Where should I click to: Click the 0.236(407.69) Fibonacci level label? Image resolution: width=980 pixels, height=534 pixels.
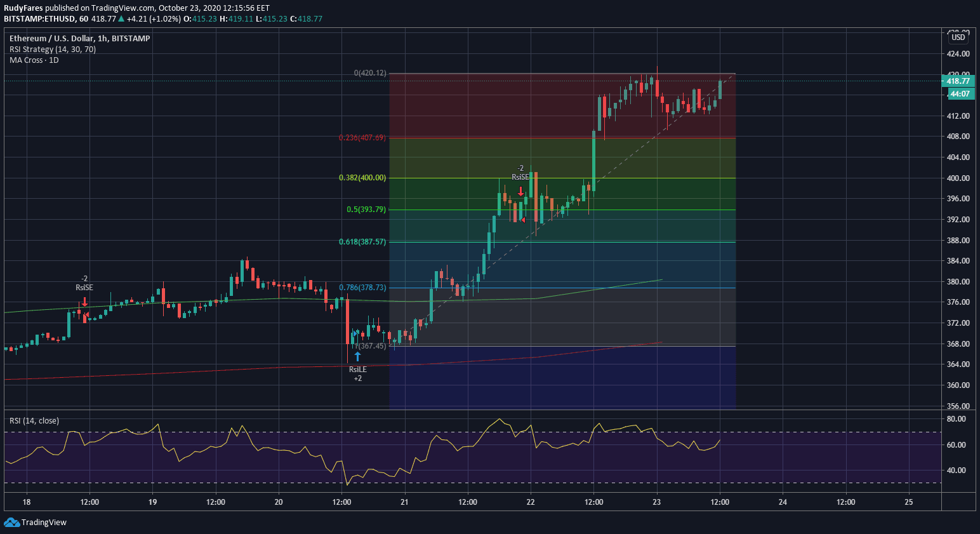(362, 138)
